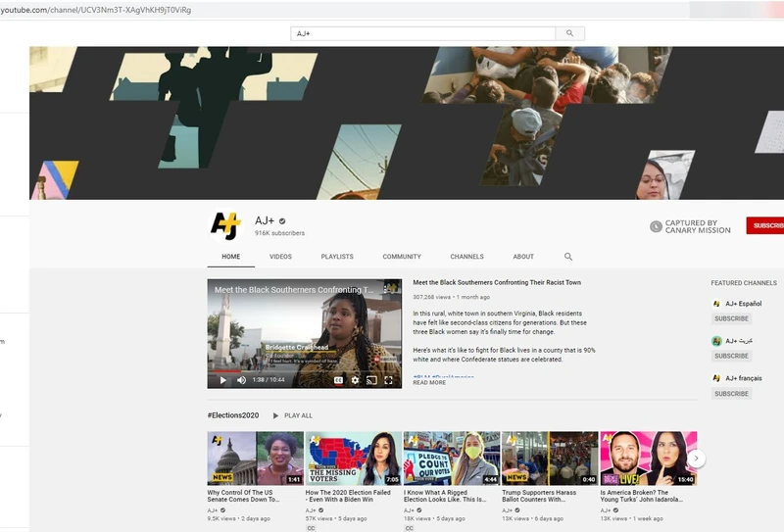
Task: Subscribe to AJ+ français featured channel
Action: click(x=731, y=394)
